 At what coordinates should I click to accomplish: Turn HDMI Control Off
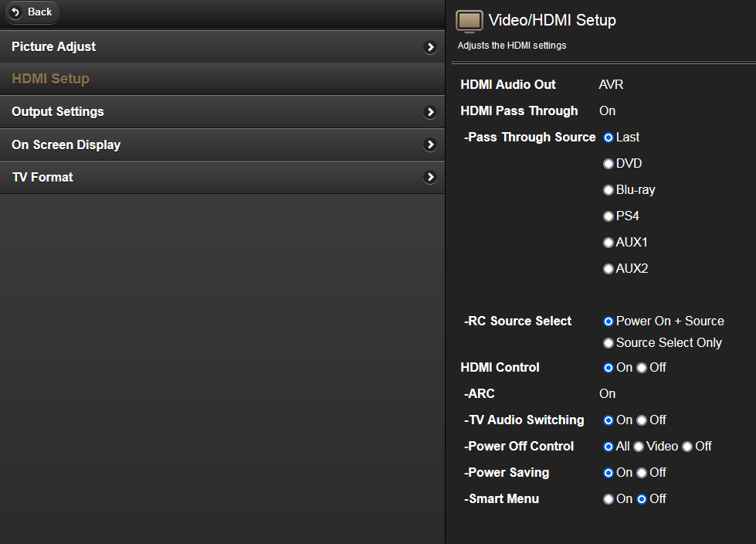(642, 368)
